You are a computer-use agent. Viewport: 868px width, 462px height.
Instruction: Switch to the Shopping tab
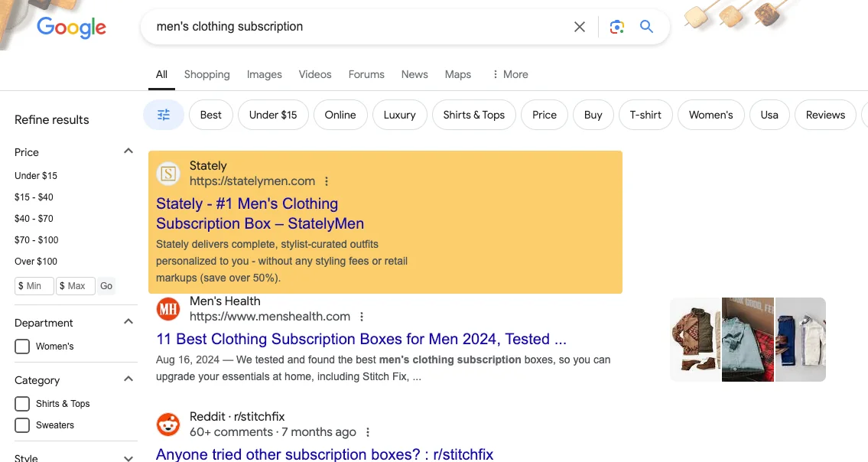coord(206,74)
